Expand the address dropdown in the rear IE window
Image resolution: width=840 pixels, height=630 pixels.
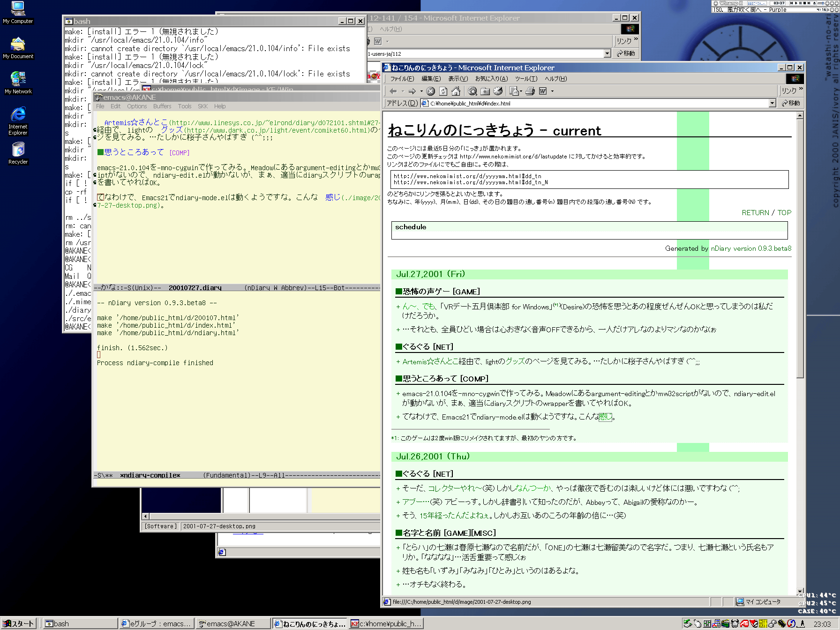click(607, 53)
